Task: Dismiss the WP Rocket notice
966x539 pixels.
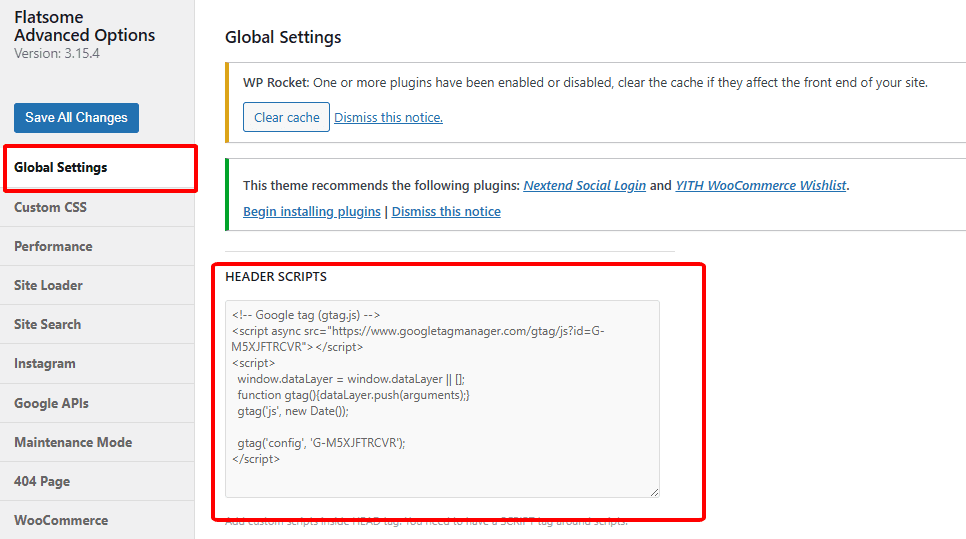Action: click(388, 117)
